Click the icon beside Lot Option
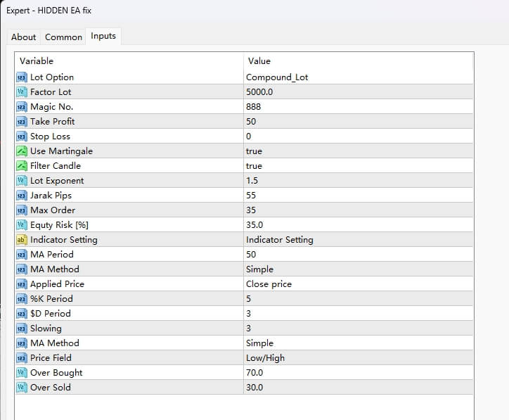This screenshot has height=420, width=509. [x=21, y=77]
